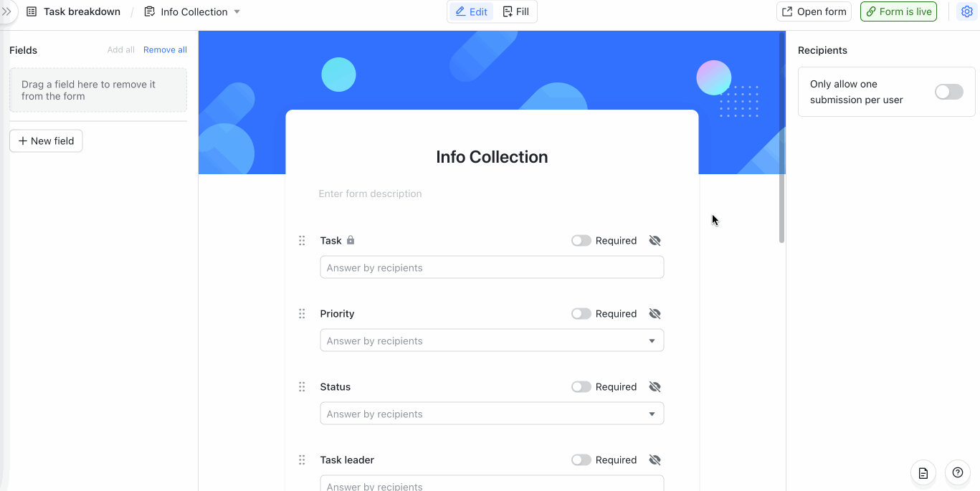Screen dimensions: 980x491
Task: Open form settings gear icon
Action: pos(966,11)
